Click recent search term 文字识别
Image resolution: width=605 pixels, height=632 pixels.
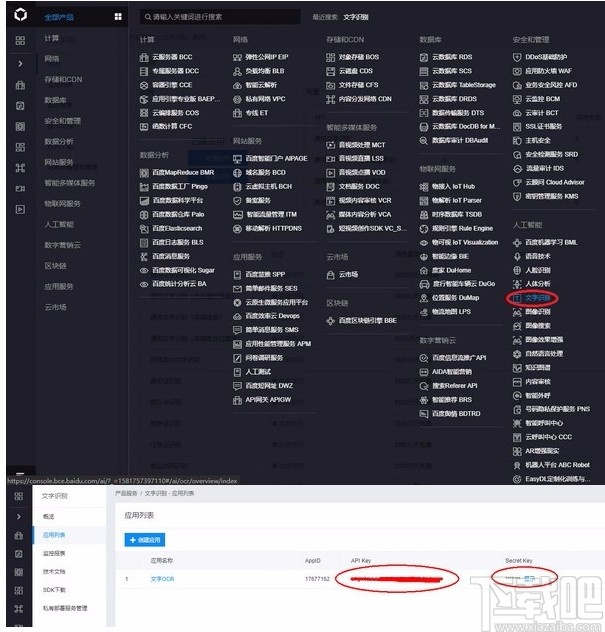point(356,17)
